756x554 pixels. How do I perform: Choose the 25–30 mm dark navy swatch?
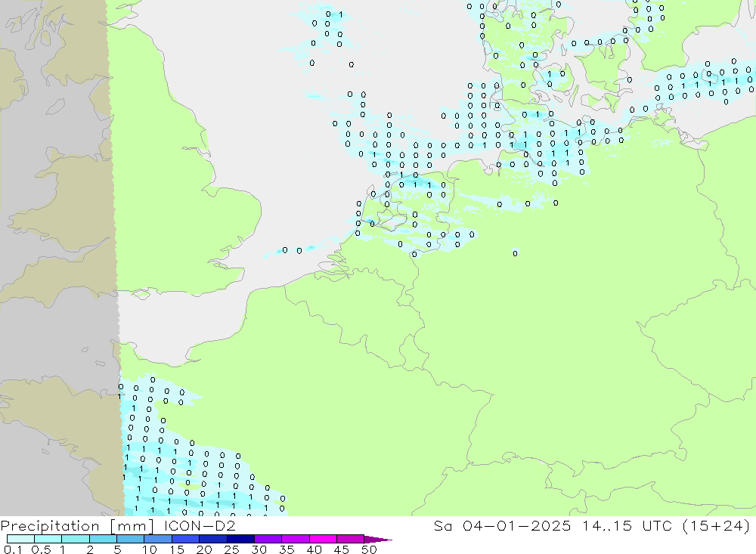[x=240, y=539]
